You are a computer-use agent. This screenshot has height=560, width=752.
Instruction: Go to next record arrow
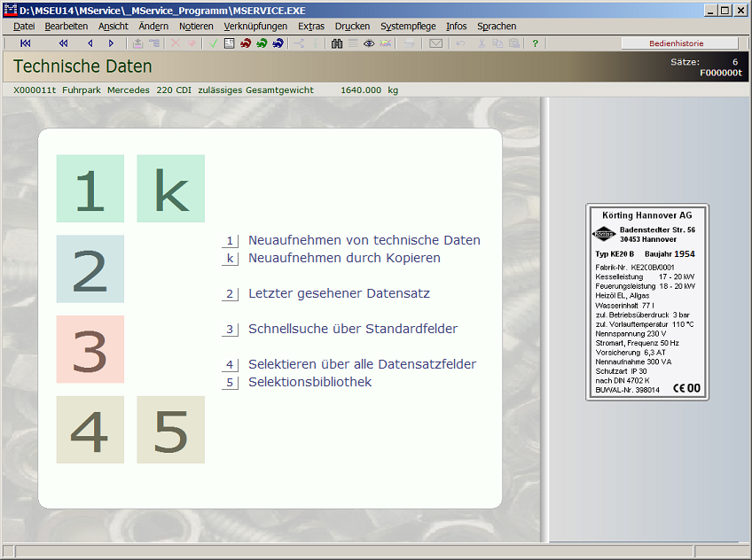111,43
